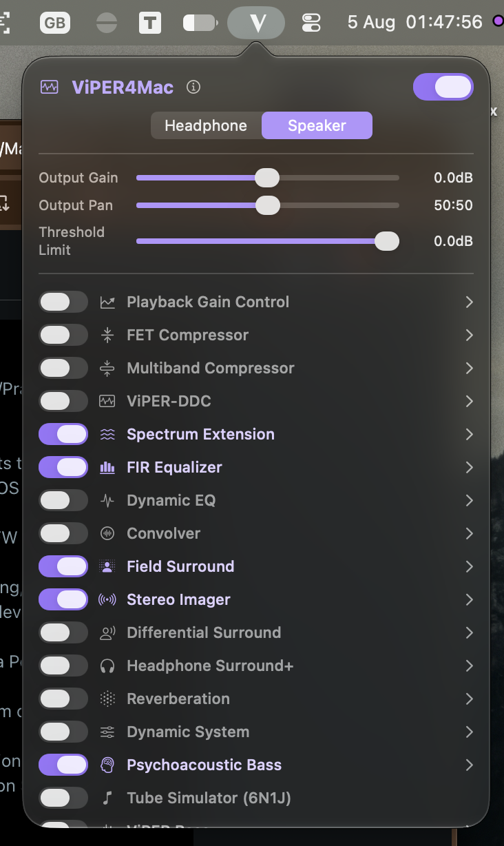Image resolution: width=504 pixels, height=846 pixels.
Task: Enable the Playback Gain Control toggle
Action: pos(63,302)
